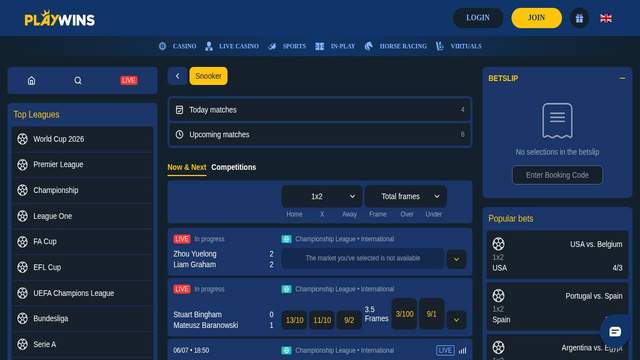The height and width of the screenshot is (360, 640).
Task: Open the sidebar search icon
Action: [78, 80]
